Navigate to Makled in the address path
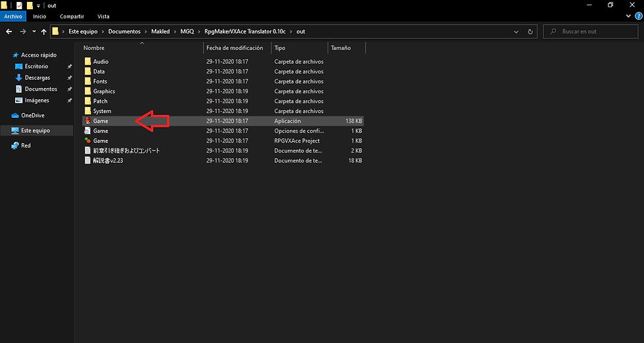 160,32
